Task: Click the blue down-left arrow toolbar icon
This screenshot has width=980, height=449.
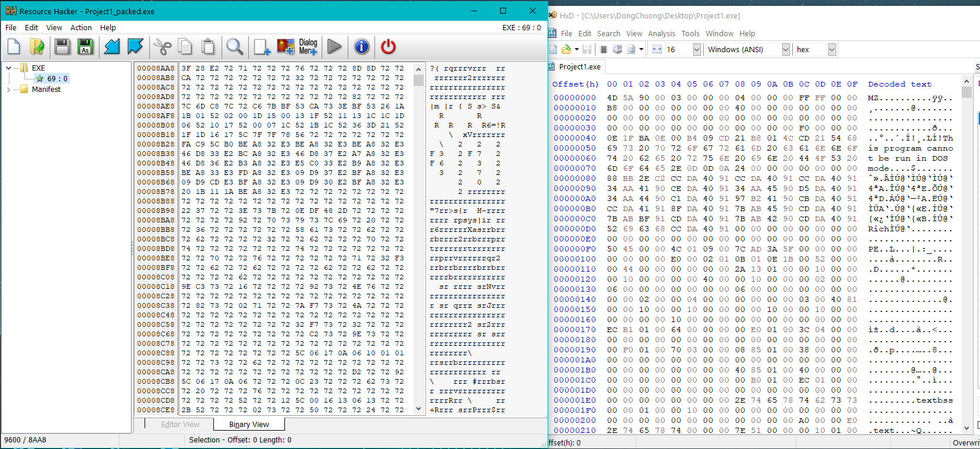Action: point(112,47)
